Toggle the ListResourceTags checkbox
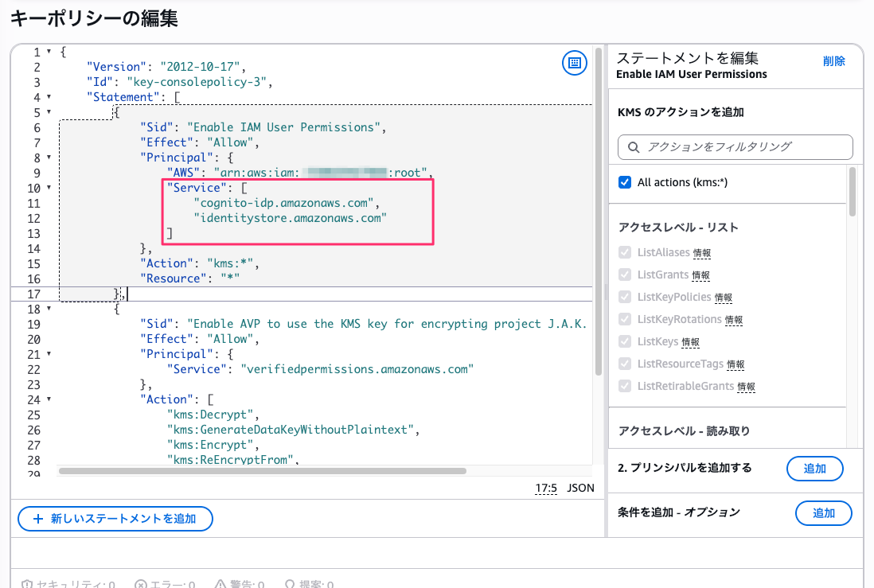 (x=625, y=364)
